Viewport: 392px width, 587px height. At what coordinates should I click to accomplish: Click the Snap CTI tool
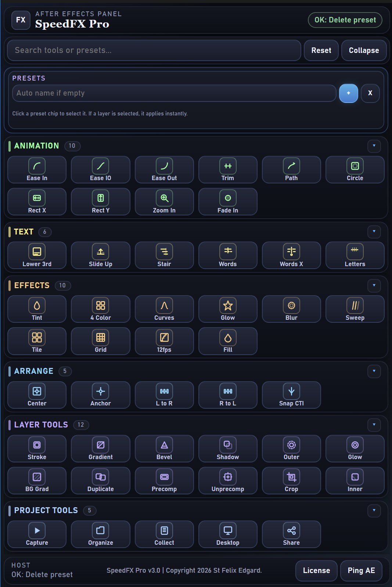click(x=291, y=395)
